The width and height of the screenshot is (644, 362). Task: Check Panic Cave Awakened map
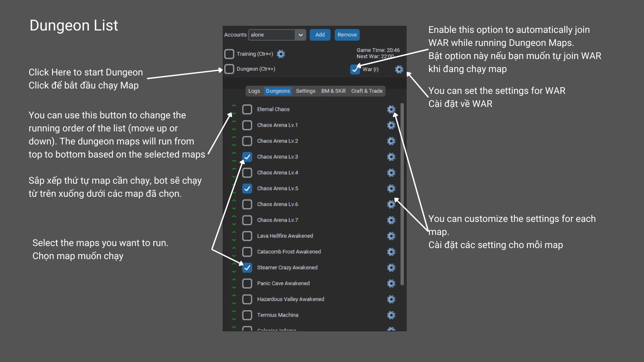pos(247,283)
